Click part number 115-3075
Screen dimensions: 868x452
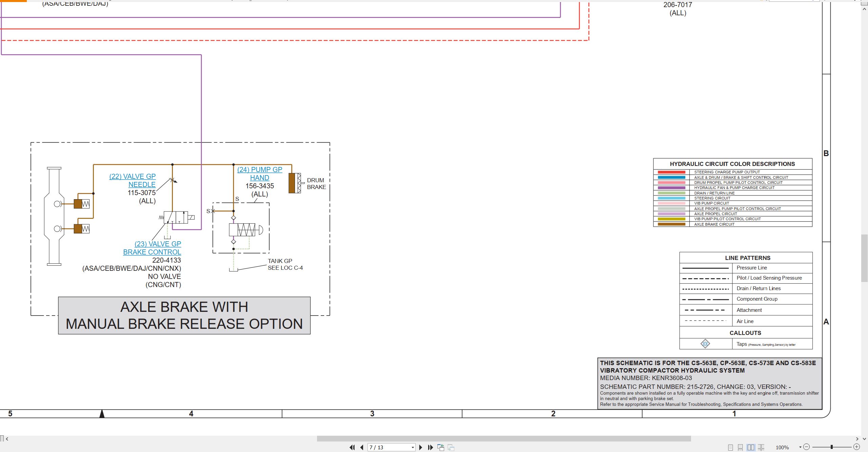coord(141,193)
